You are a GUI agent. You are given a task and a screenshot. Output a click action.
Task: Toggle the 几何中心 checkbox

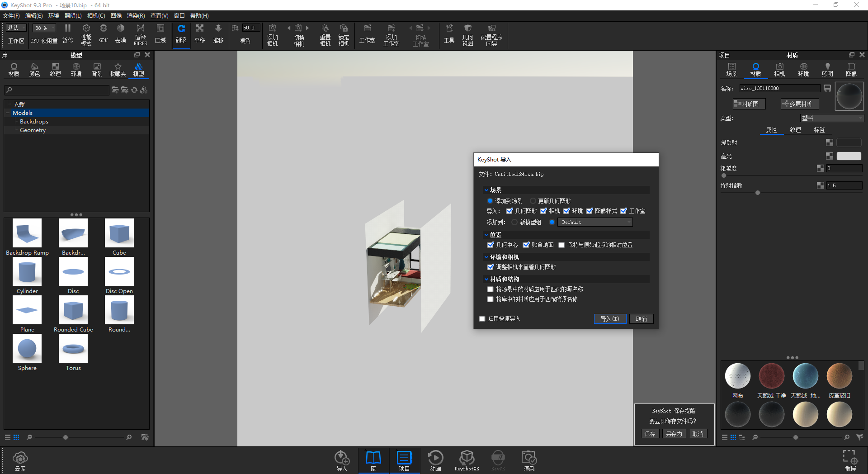coord(491,245)
